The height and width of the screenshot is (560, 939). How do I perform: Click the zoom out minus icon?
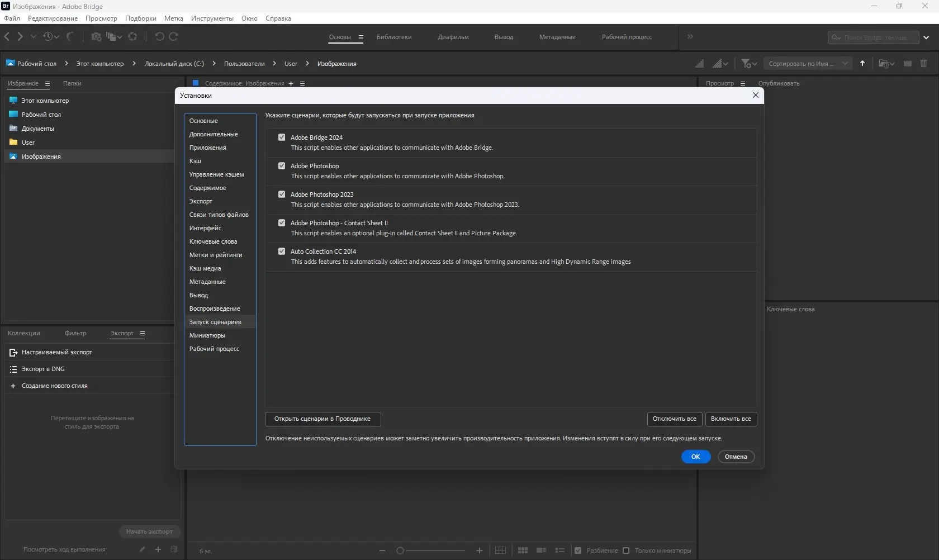coord(382,550)
